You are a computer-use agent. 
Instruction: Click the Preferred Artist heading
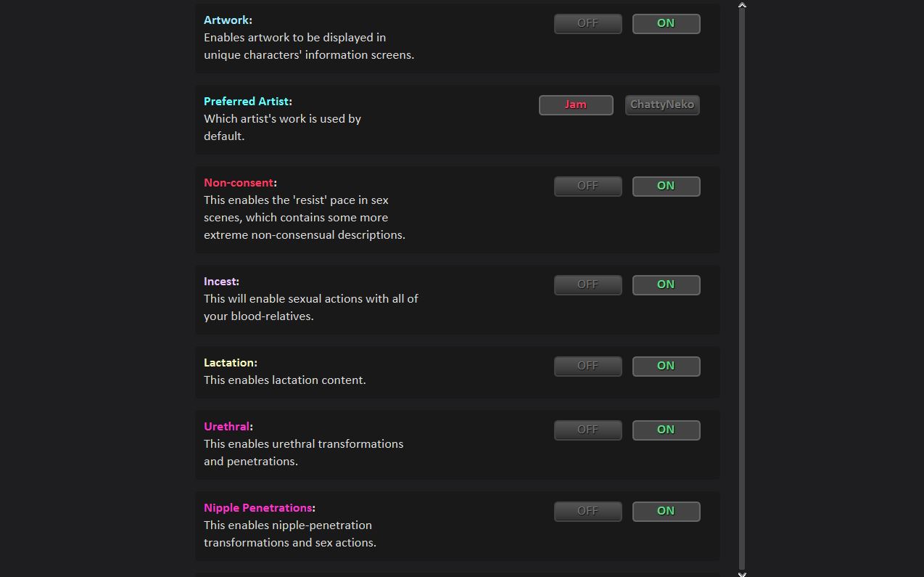pos(247,102)
